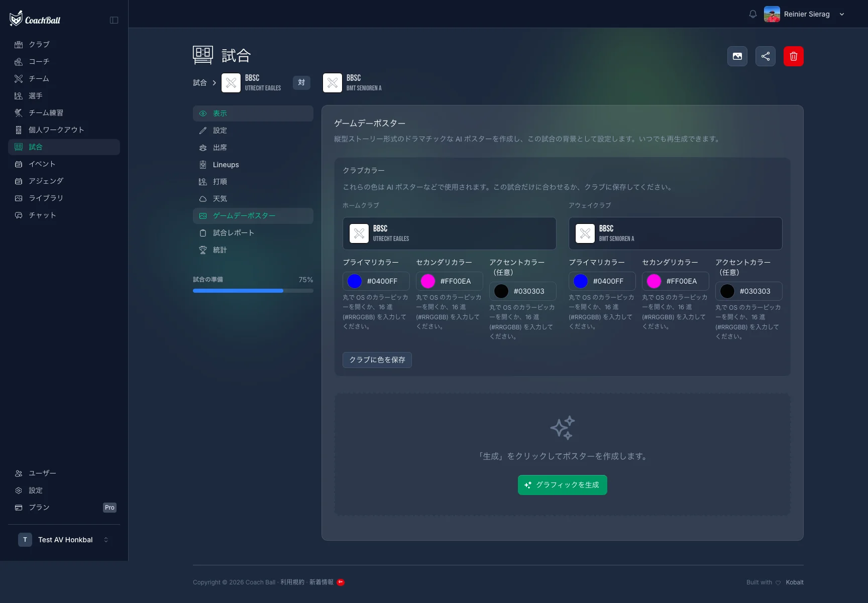
Task: Select the 設定 pencil tab
Action: pyautogui.click(x=253, y=131)
